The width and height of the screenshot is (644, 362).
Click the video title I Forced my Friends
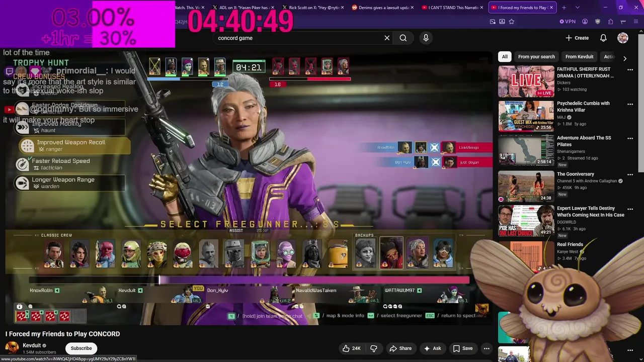click(x=62, y=334)
